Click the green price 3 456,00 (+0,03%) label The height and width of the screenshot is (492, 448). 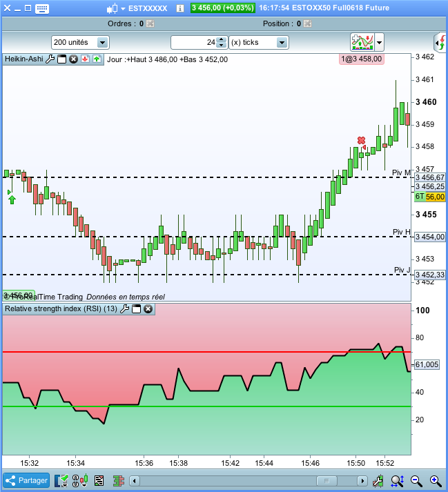222,8
